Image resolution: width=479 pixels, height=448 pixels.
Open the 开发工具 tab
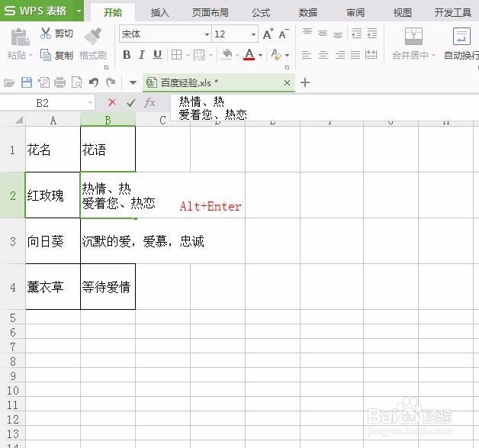tap(453, 12)
